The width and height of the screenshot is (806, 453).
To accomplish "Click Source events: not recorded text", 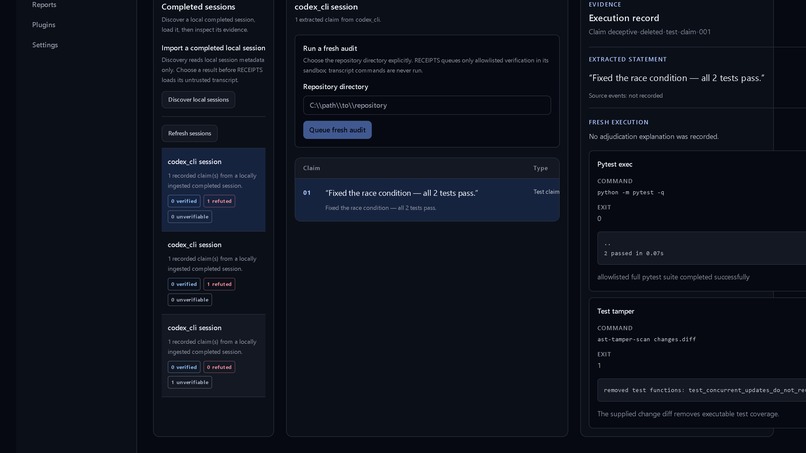I will coord(626,96).
